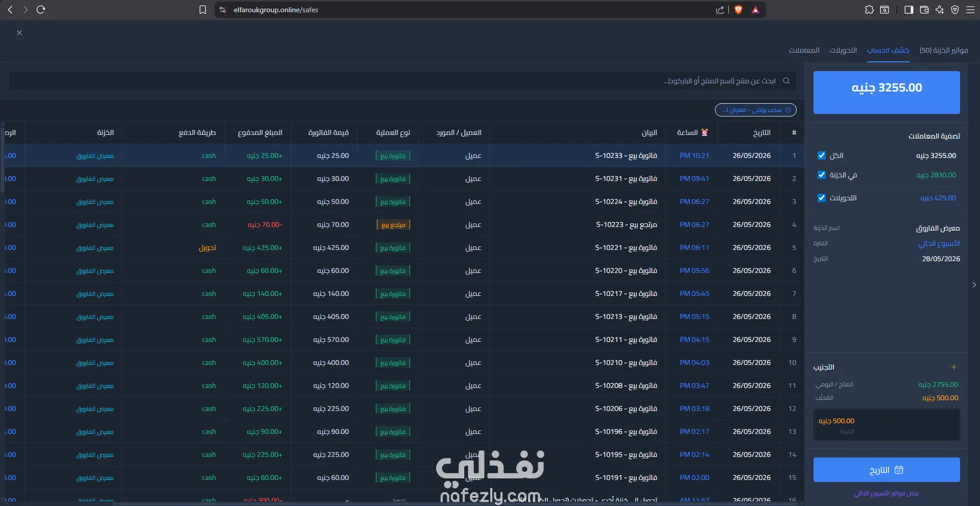Image resolution: width=980 pixels, height=506 pixels.
Task: Click the 425.00 جنيه transfers amount
Action: coord(938,198)
